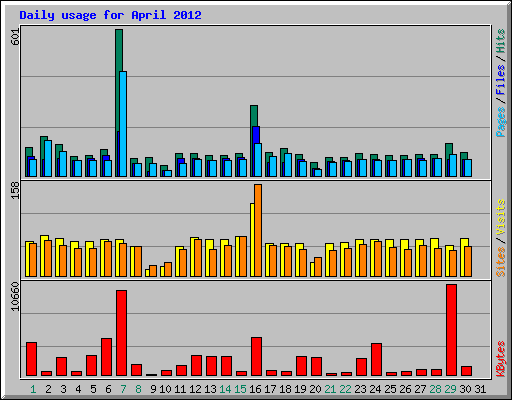Click the red KBytes bar for day 29
Screen dimensions: 512x400
451,330
